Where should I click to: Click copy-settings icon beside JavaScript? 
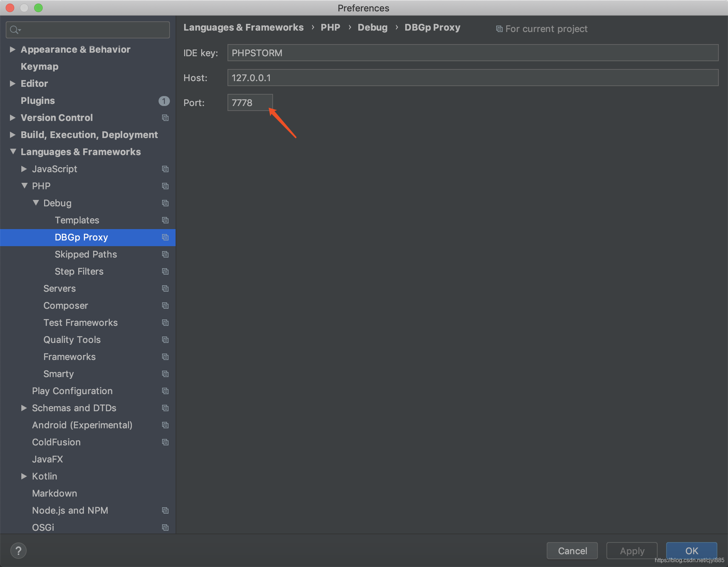tap(165, 169)
